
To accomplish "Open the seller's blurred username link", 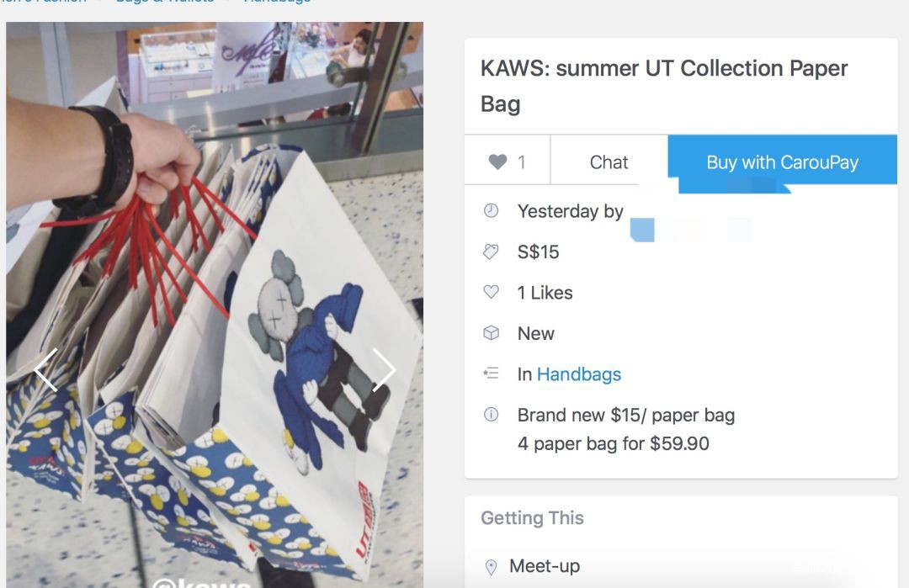I will [x=690, y=230].
